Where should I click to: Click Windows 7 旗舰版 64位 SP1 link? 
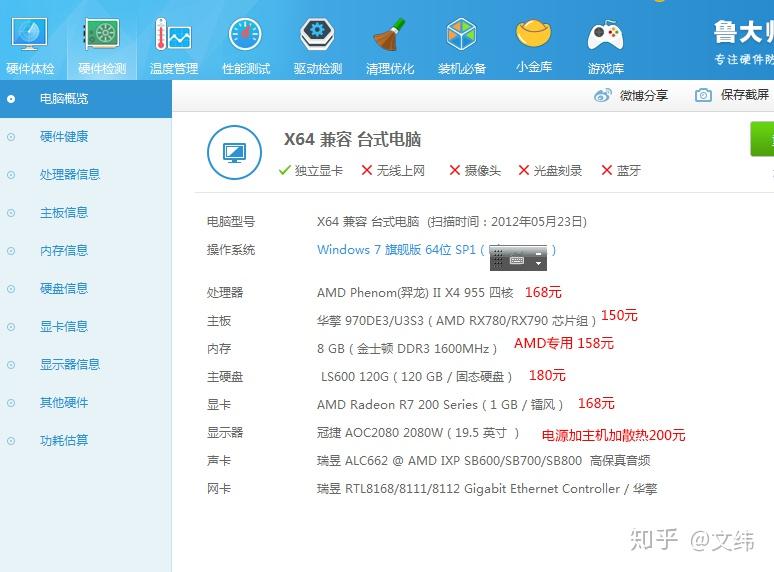tap(396, 250)
